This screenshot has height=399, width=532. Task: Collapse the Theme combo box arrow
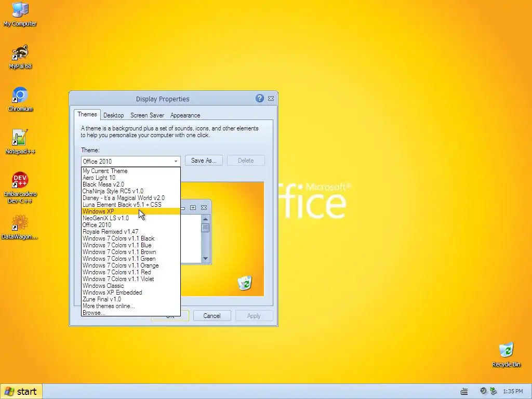[176, 161]
